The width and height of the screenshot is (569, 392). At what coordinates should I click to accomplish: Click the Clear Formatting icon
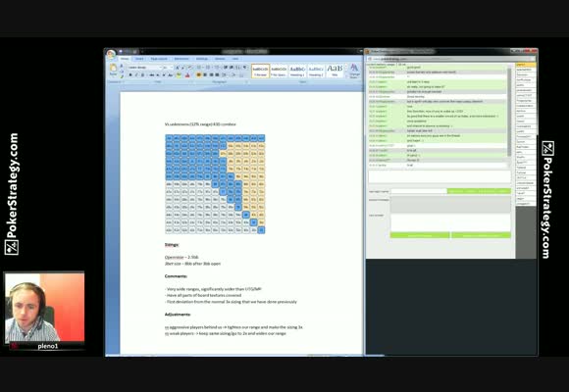point(189,68)
